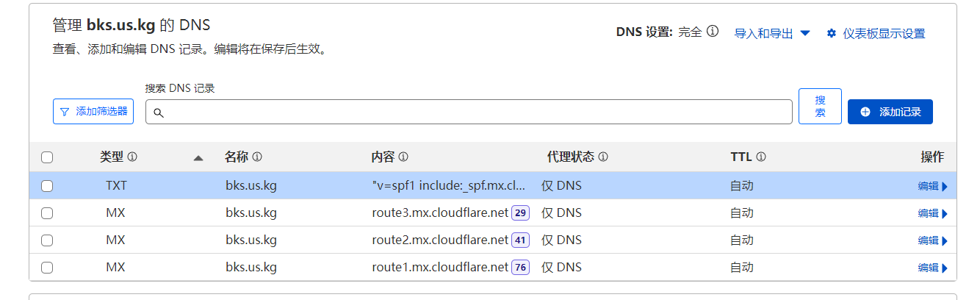Focus the 搜索 DNS 记录 input field
Screen dimensions: 980x300
pos(470,112)
